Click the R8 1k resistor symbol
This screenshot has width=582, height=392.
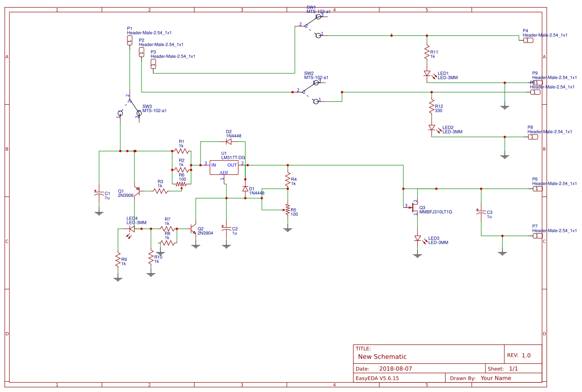[x=167, y=243]
